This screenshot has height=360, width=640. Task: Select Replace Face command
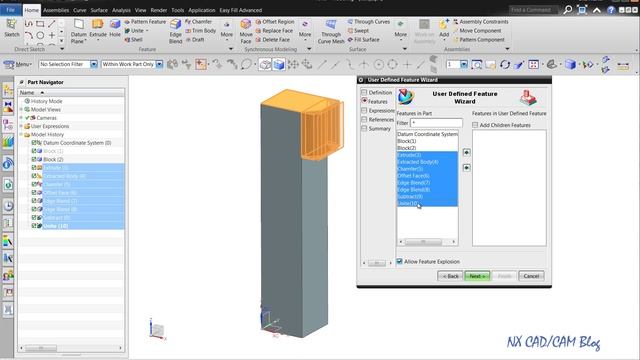(274, 31)
